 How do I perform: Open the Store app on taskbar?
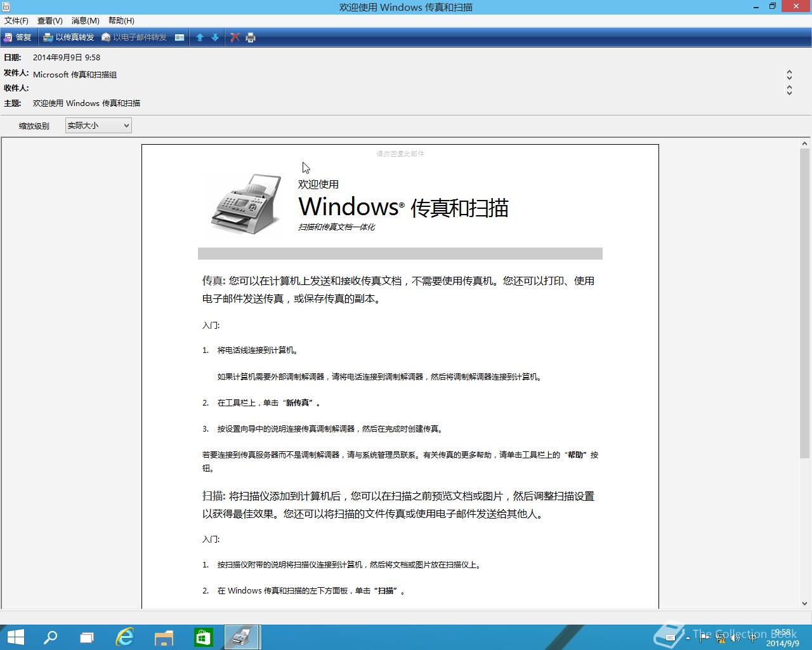(x=203, y=637)
